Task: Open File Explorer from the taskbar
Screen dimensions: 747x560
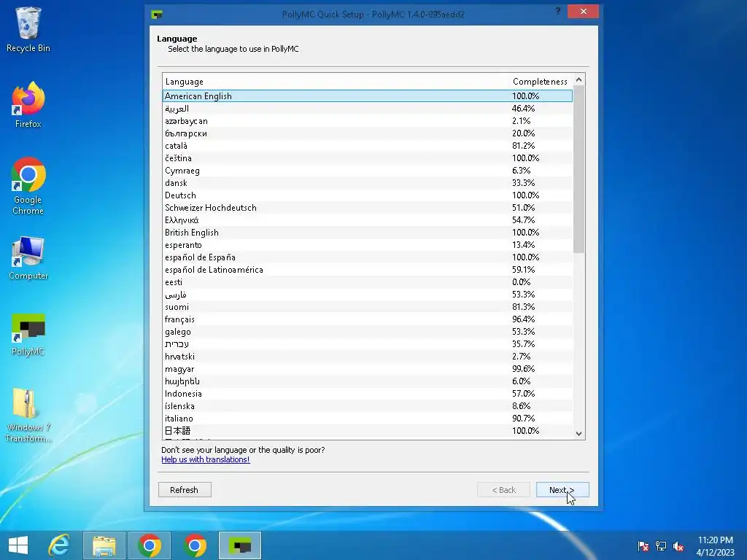Action: click(104, 545)
